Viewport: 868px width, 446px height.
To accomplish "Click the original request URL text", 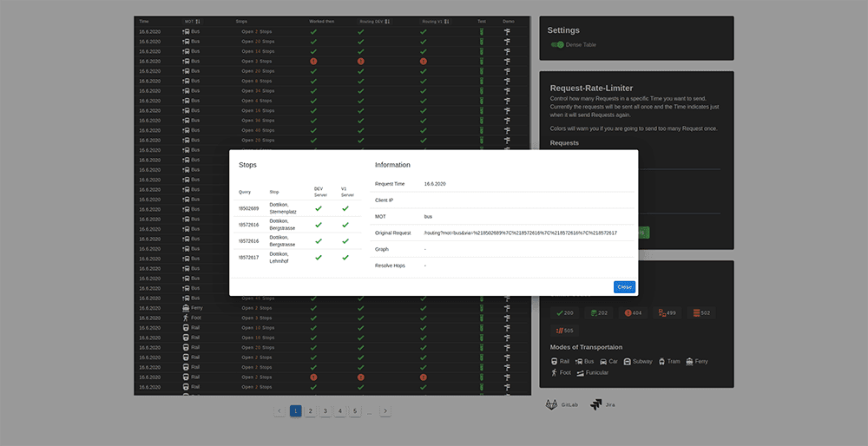I will [x=520, y=233].
